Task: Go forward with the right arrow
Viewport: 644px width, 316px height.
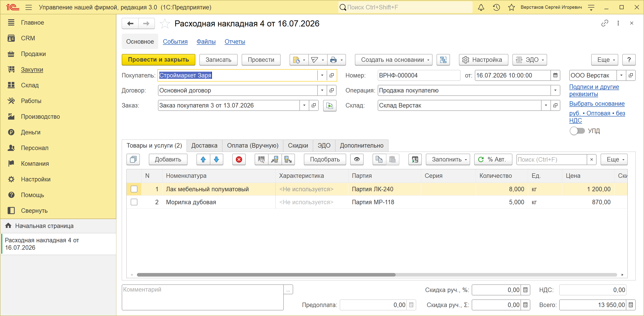Action: point(146,24)
